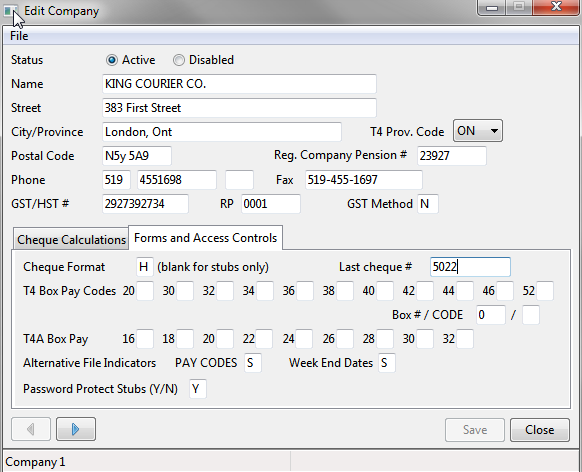Viewport: 582px width, 472px height.
Task: Click the Password Protect Stubs field
Action: [197, 389]
